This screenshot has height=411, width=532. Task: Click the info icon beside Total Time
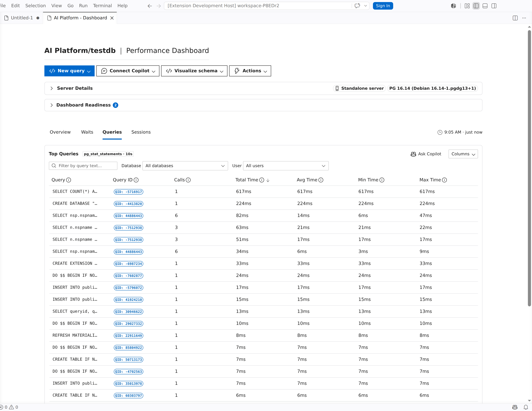click(x=262, y=180)
